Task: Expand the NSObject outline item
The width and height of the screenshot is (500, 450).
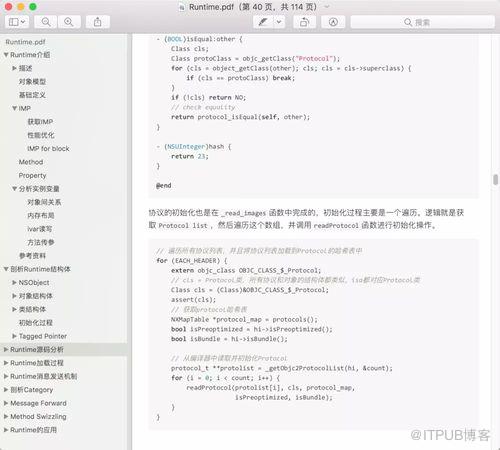Action: tap(14, 283)
